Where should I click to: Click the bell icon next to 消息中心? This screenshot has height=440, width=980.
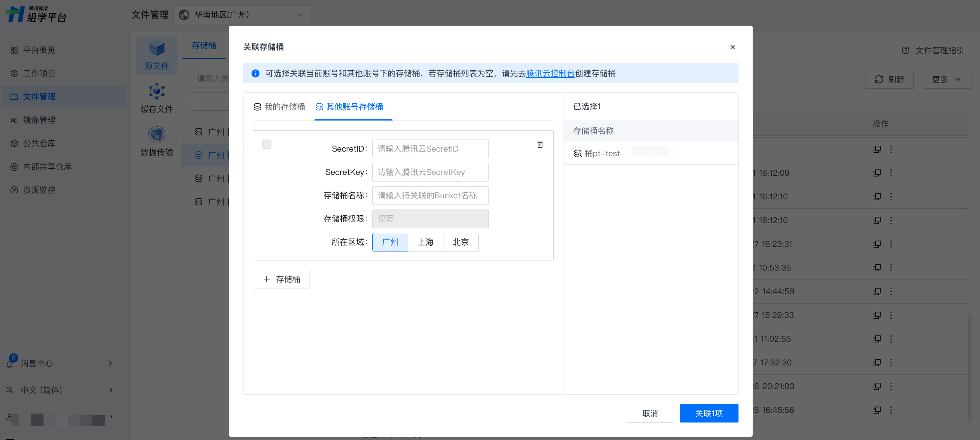coord(10,364)
